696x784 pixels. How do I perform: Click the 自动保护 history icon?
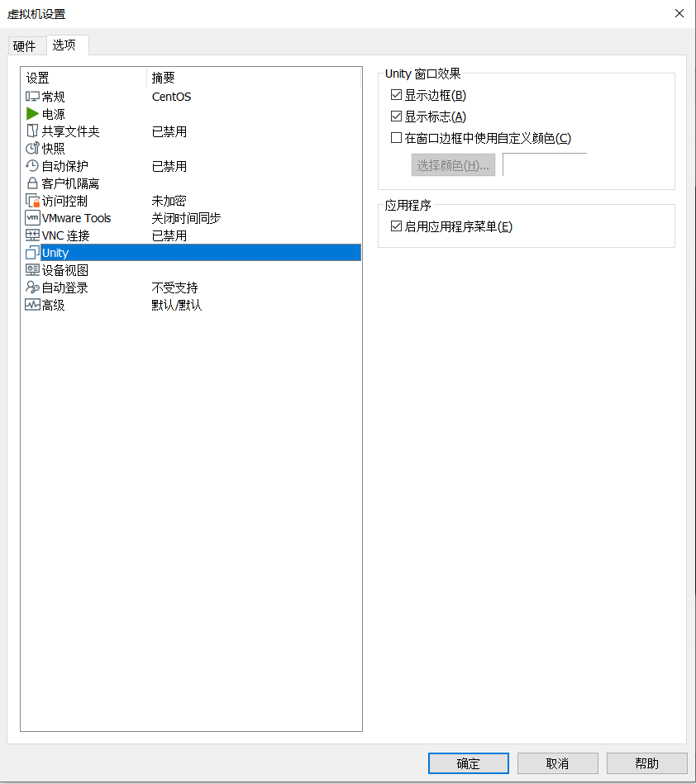[x=32, y=166]
